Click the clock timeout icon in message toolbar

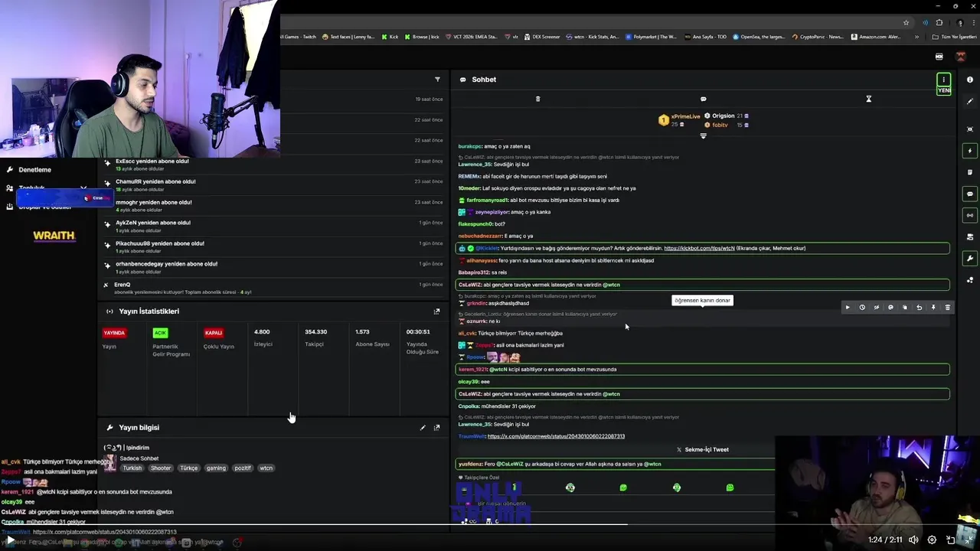pyautogui.click(x=862, y=308)
